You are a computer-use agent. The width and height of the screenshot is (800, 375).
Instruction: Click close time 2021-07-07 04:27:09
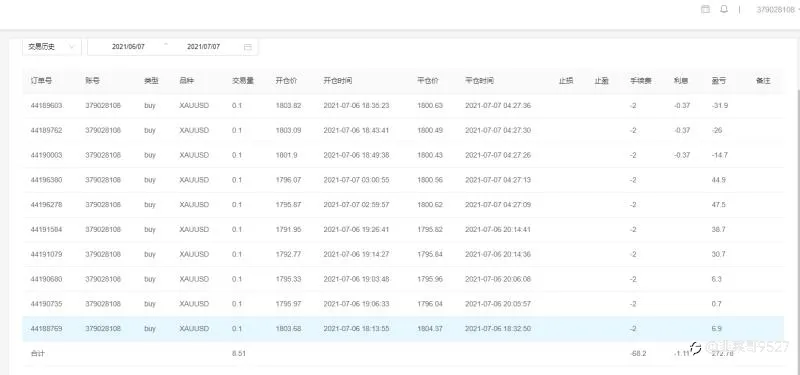pyautogui.click(x=498, y=205)
